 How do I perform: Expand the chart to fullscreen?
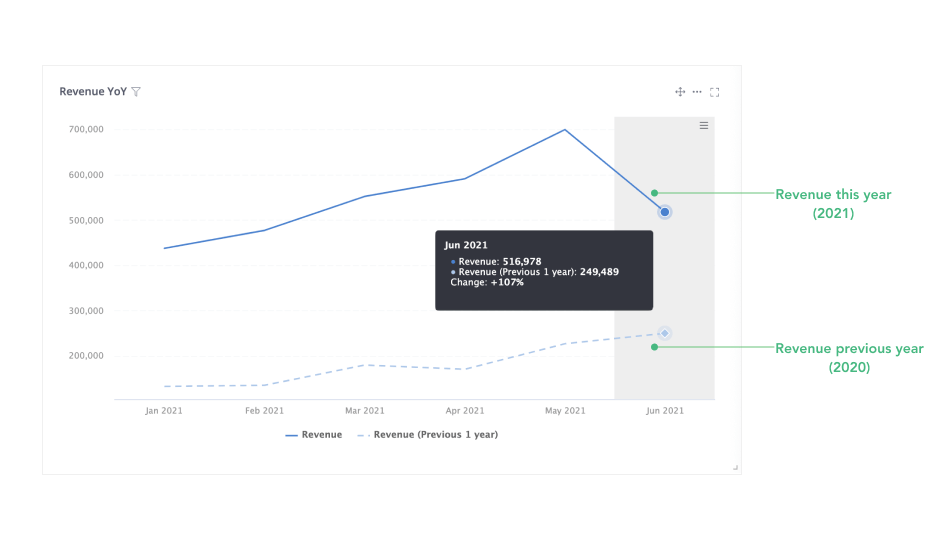[715, 92]
